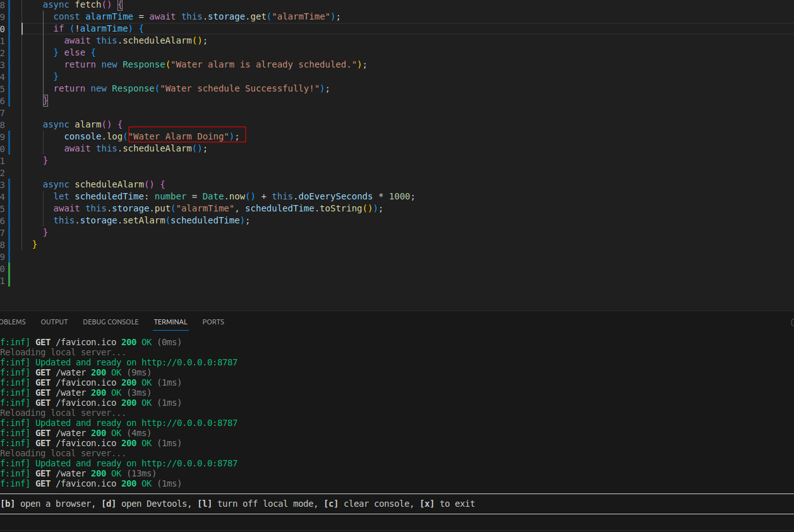
Task: Click the number 1000 in the code
Action: [399, 196]
